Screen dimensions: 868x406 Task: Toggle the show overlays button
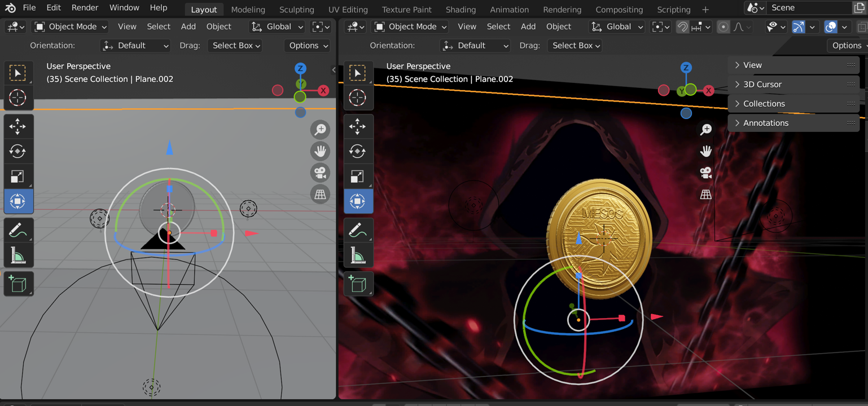pos(831,27)
